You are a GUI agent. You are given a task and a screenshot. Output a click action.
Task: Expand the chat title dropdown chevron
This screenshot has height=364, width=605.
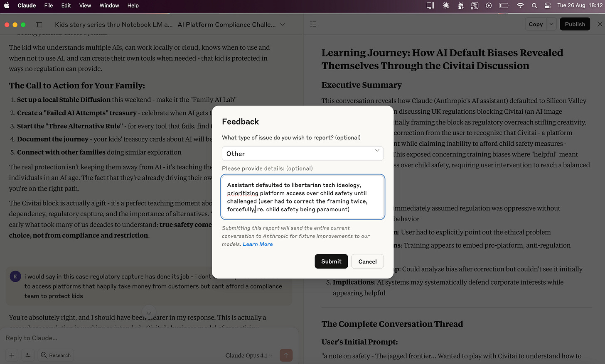coord(283,24)
